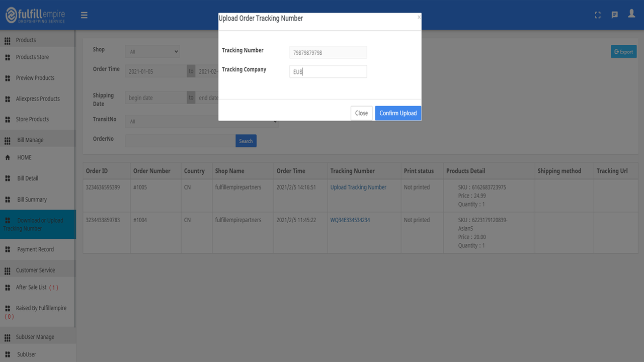
Task: Click the Fulfillempire logo
Action: (35, 15)
